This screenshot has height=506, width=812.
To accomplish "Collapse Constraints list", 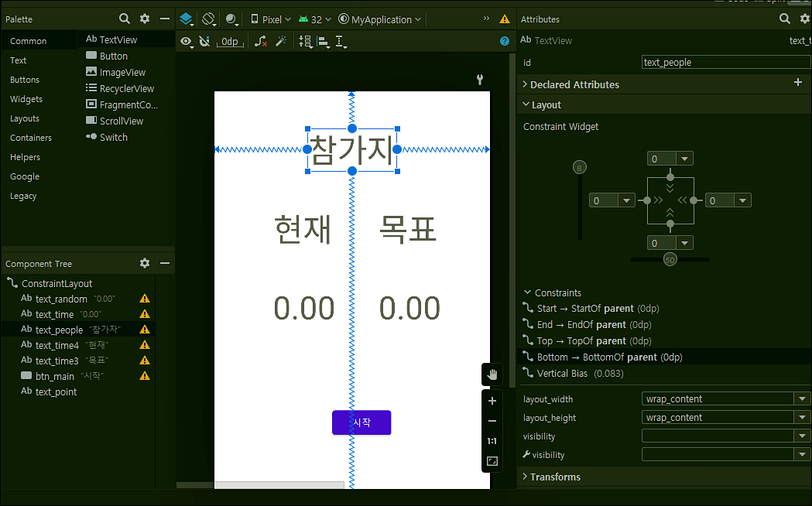I will tap(527, 292).
